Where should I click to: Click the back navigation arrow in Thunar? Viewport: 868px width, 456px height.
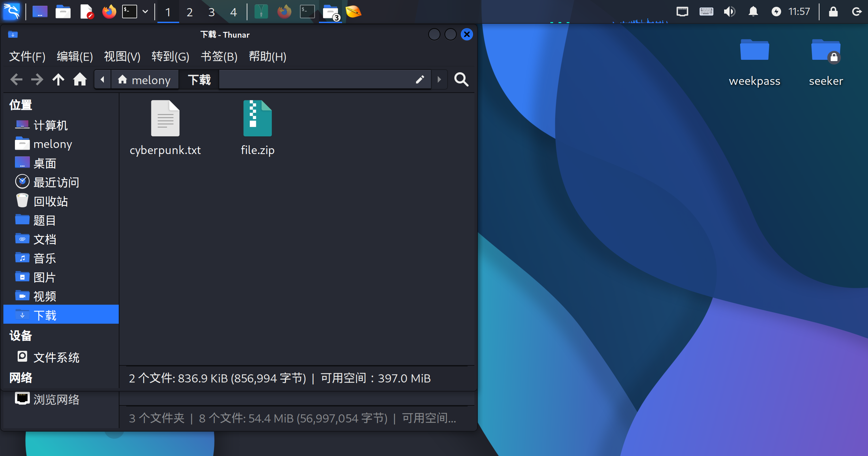(16, 80)
